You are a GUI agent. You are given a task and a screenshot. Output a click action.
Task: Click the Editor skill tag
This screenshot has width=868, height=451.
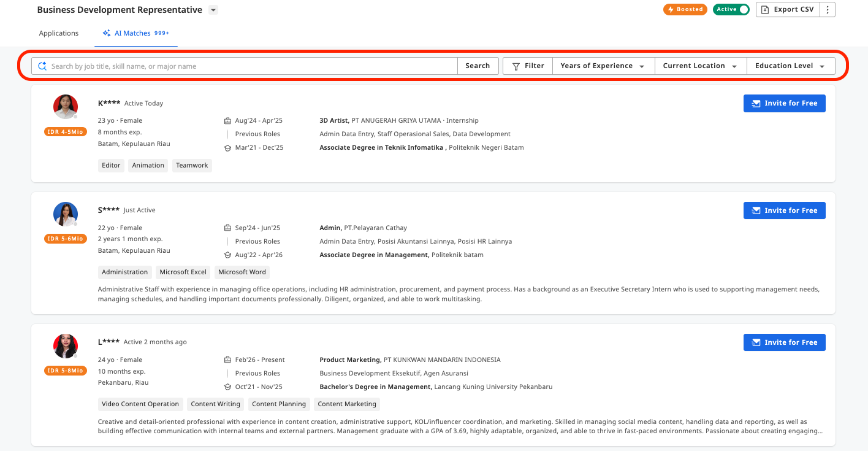[x=111, y=165]
